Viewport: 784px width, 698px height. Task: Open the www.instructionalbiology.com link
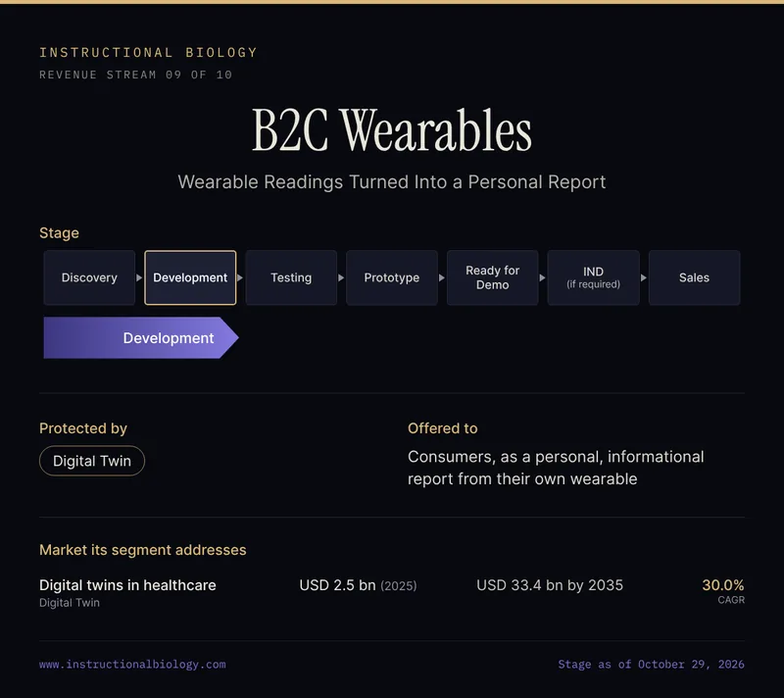point(132,664)
